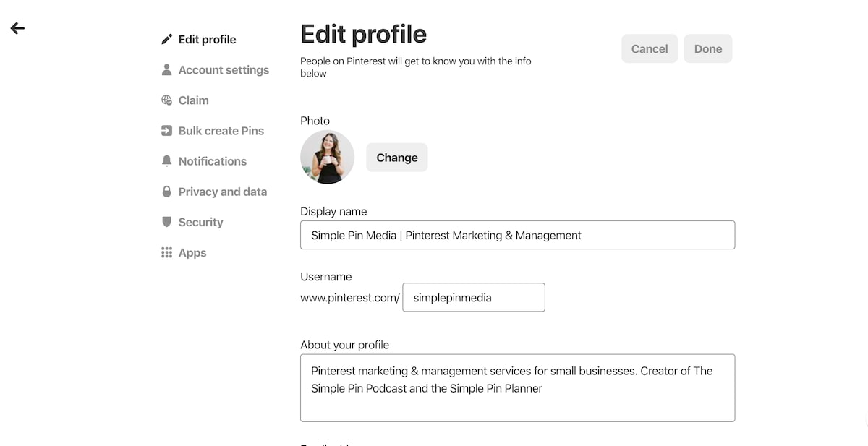Open the Apps settings page
The image size is (868, 446).
pos(192,252)
